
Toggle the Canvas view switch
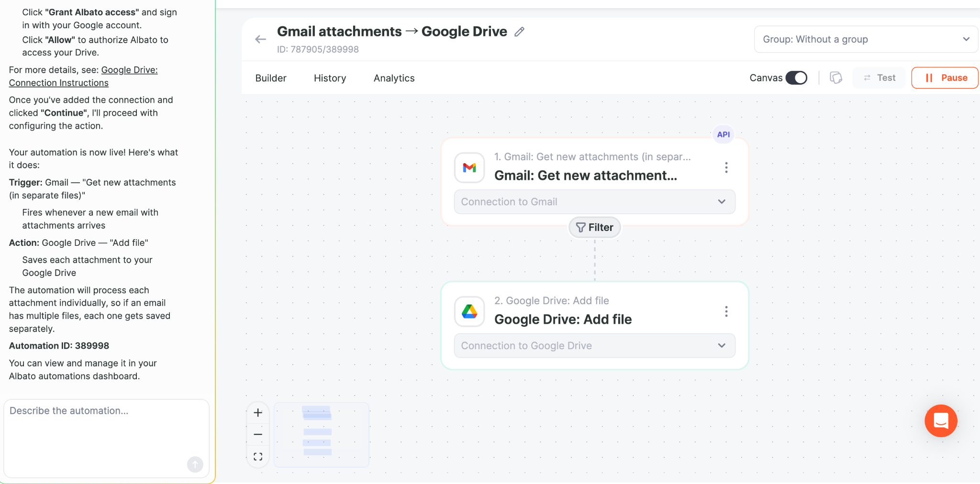click(x=796, y=77)
